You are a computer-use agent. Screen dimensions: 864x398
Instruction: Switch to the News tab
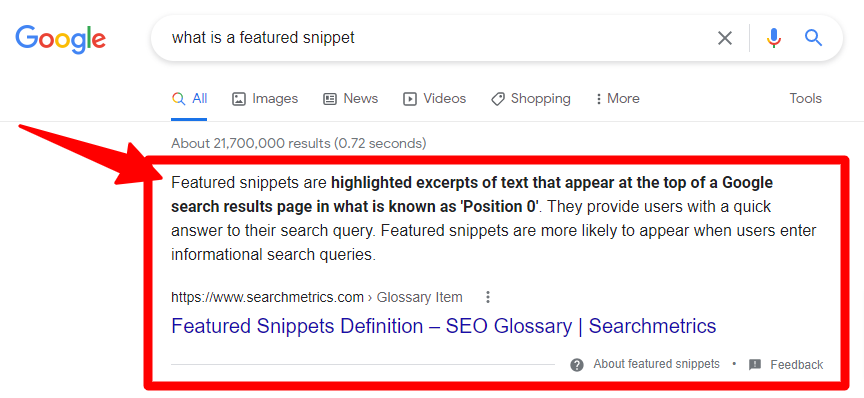(x=350, y=99)
